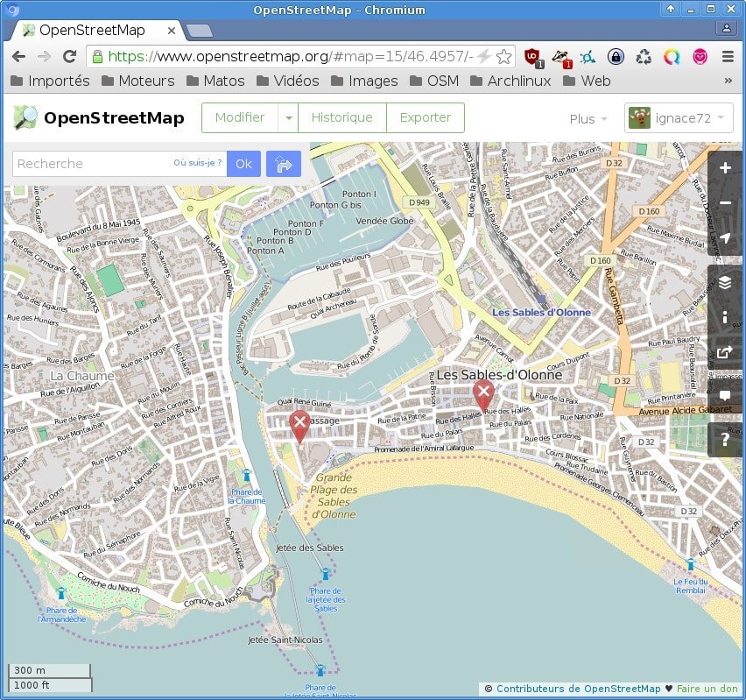Expand the Modifier editor dropdown arrow
The width and height of the screenshot is (746, 700).
(288, 118)
